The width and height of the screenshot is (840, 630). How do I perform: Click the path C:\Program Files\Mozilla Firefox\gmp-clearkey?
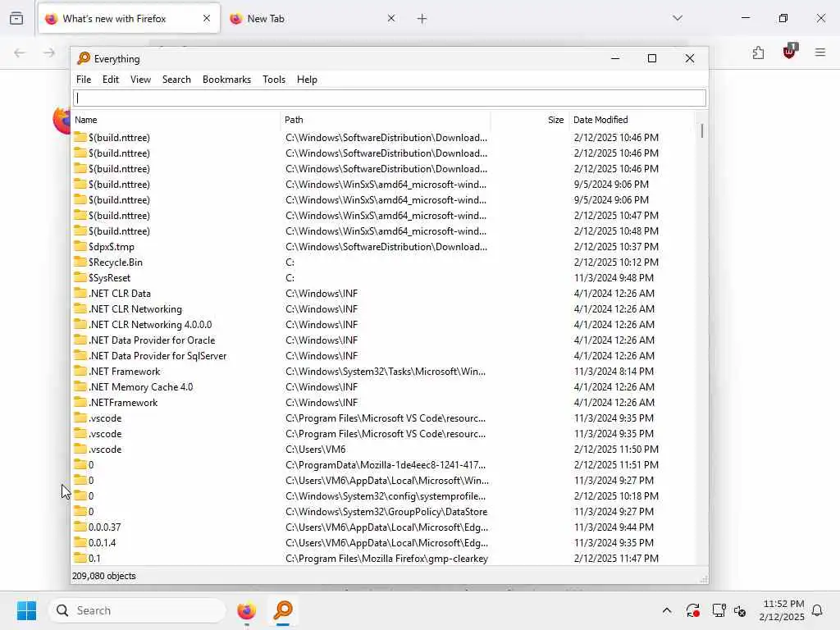387,558
